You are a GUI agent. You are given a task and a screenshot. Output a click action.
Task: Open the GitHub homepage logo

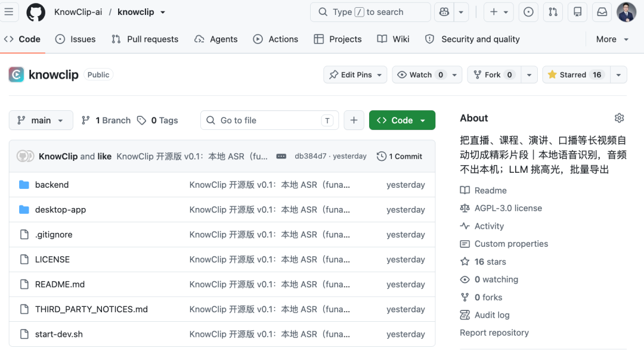pyautogui.click(x=36, y=12)
